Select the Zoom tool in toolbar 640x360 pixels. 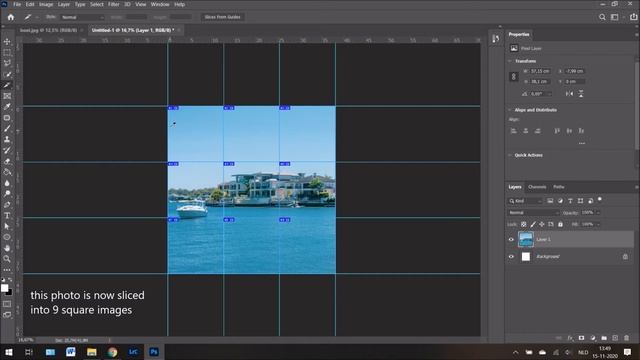(7, 259)
